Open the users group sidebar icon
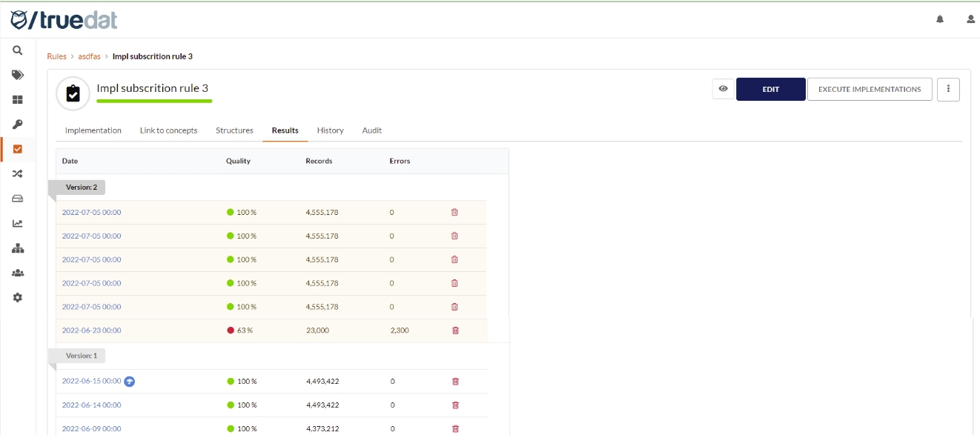This screenshot has height=435, width=980. click(x=18, y=273)
